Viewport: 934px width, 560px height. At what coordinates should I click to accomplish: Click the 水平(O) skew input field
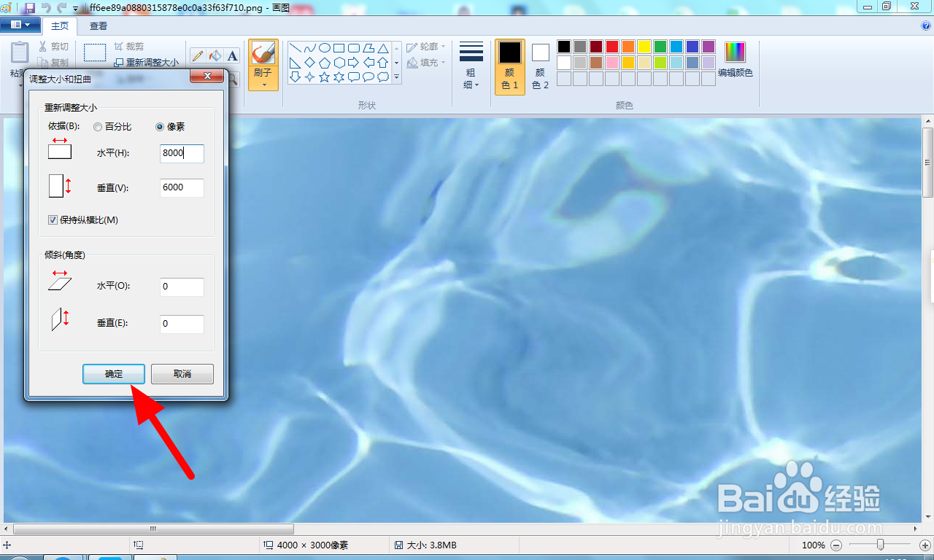(x=182, y=287)
